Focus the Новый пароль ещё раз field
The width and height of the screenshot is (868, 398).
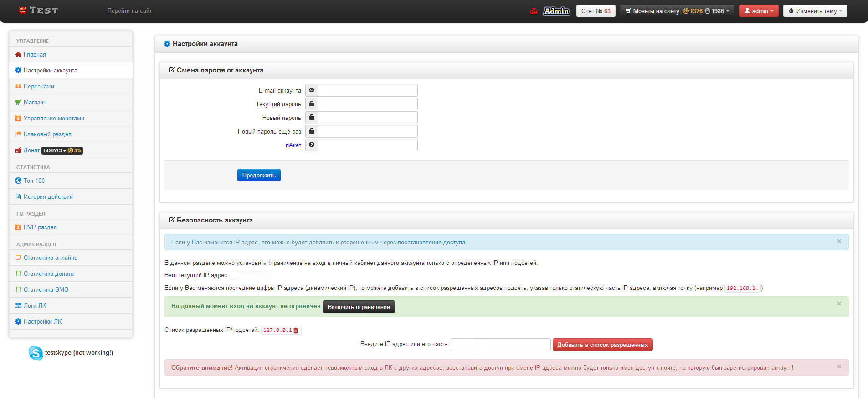coord(367,131)
